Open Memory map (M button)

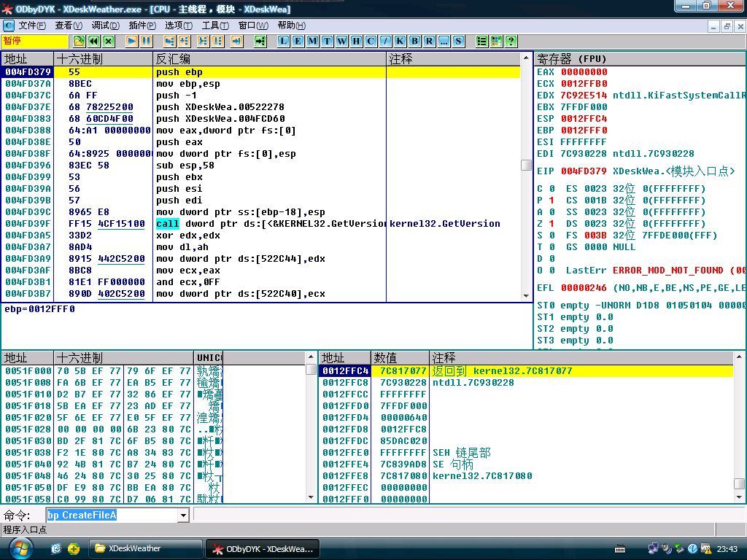[x=312, y=42]
